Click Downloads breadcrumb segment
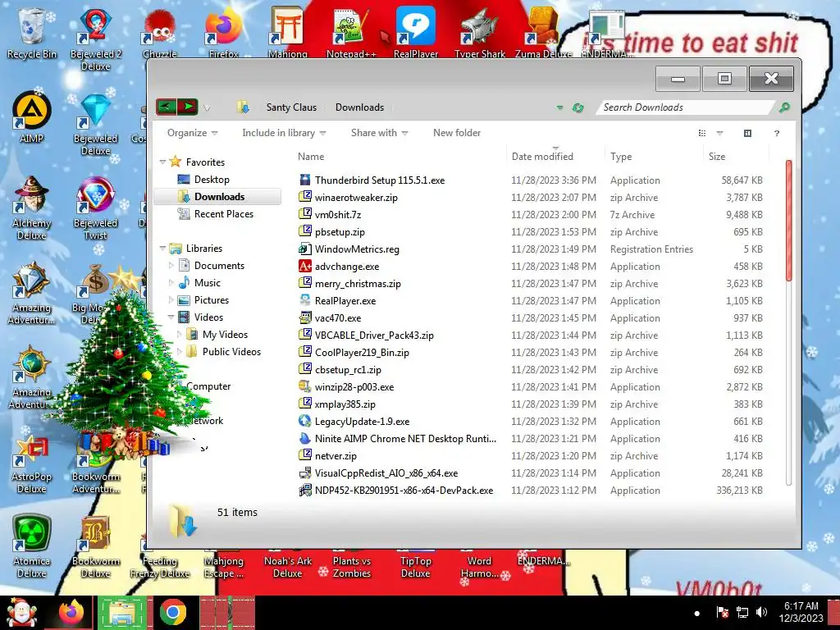This screenshot has width=840, height=630. tap(359, 107)
